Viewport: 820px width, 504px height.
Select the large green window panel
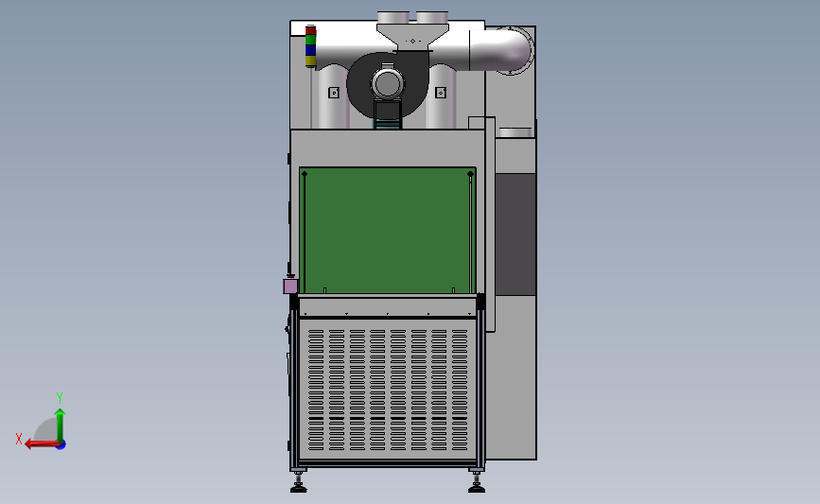387,231
